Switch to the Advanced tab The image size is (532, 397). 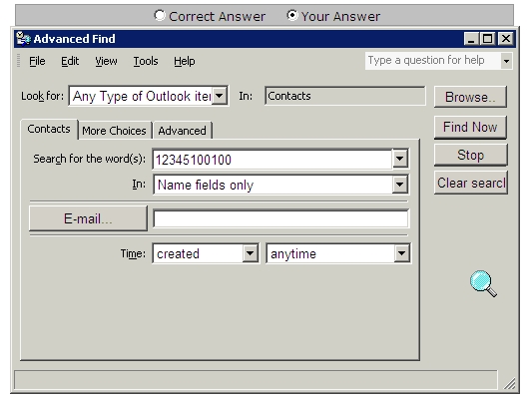183,131
